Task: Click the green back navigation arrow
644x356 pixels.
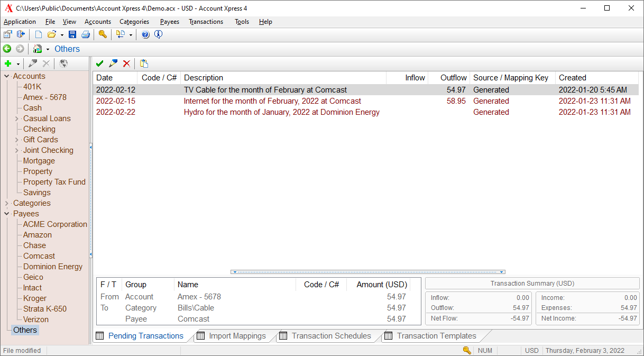Action: pos(7,49)
